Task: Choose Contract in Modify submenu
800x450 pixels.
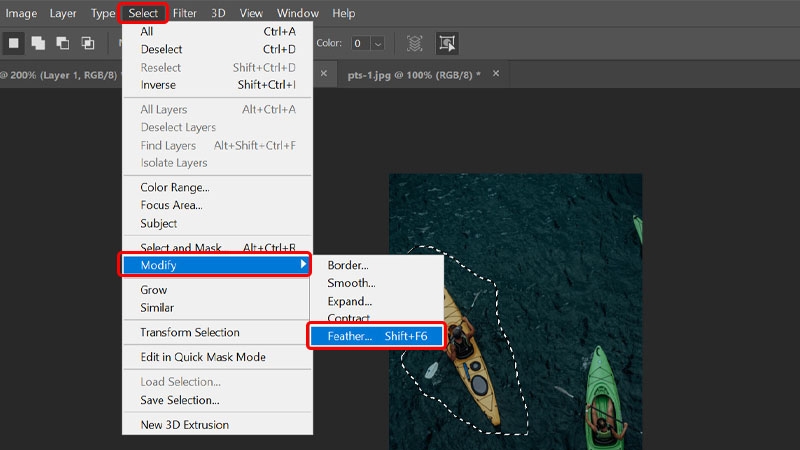Action: coord(377,317)
